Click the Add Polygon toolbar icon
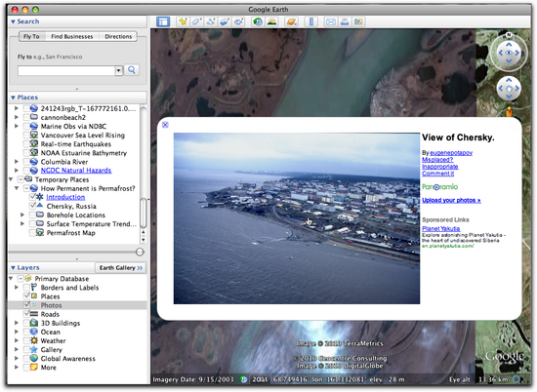 click(197, 21)
